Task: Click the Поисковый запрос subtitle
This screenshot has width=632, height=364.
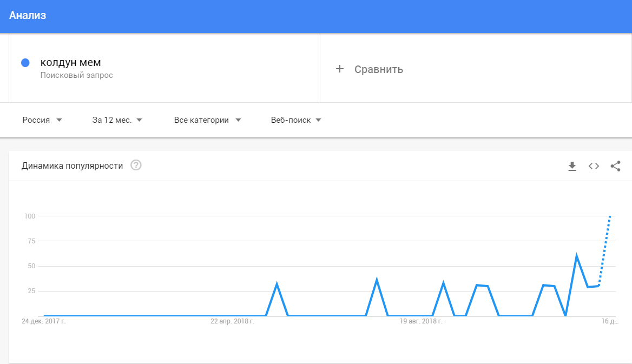Action: click(77, 75)
